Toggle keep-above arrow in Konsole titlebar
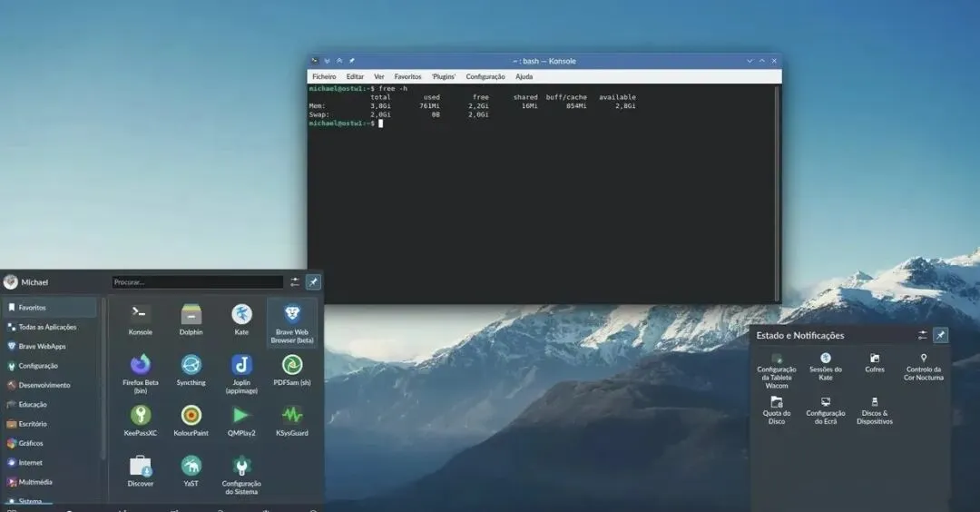Image resolution: width=980 pixels, height=512 pixels. (x=339, y=61)
